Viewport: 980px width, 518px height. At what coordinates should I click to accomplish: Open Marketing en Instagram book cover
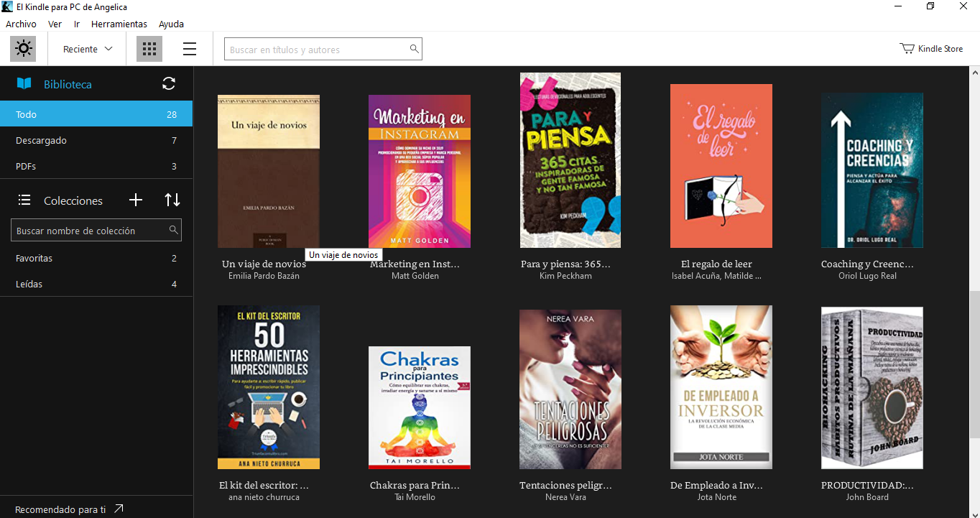point(420,172)
